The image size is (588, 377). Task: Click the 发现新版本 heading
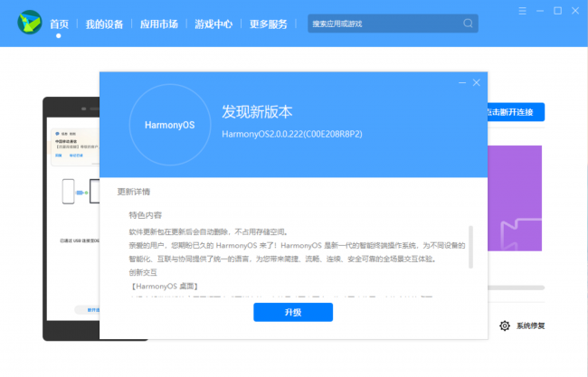point(257,112)
